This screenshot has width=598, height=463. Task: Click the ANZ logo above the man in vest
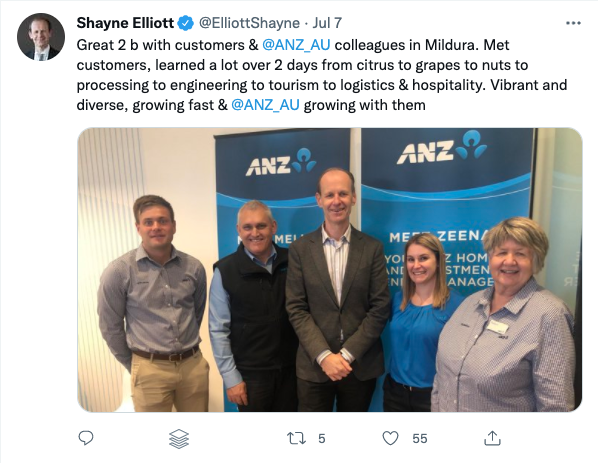pos(281,162)
